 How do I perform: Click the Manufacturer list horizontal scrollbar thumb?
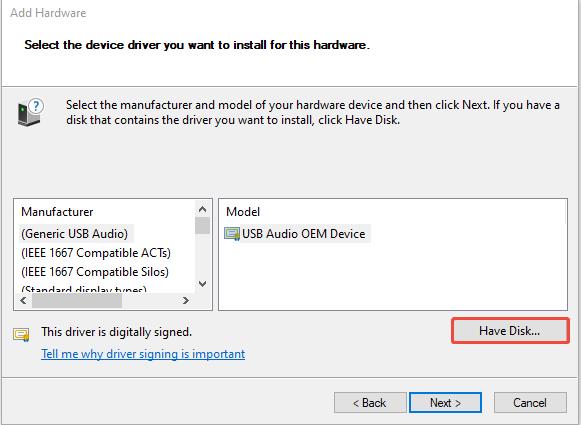point(77,301)
